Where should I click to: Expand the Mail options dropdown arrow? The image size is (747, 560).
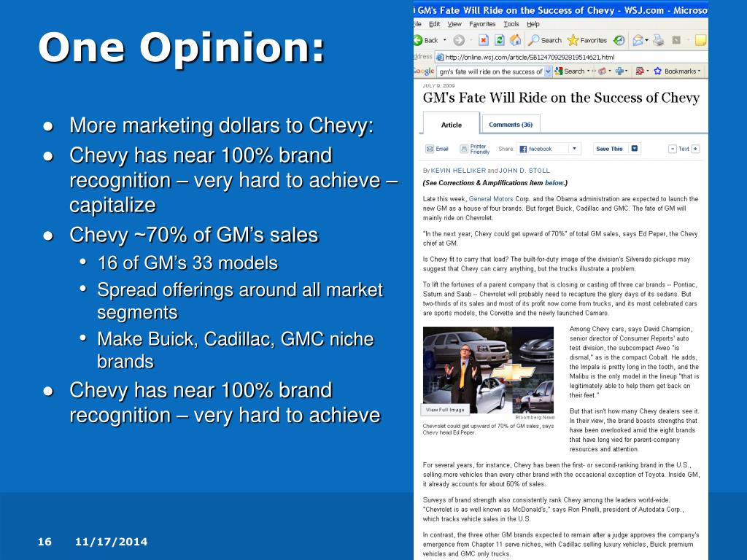(x=646, y=41)
